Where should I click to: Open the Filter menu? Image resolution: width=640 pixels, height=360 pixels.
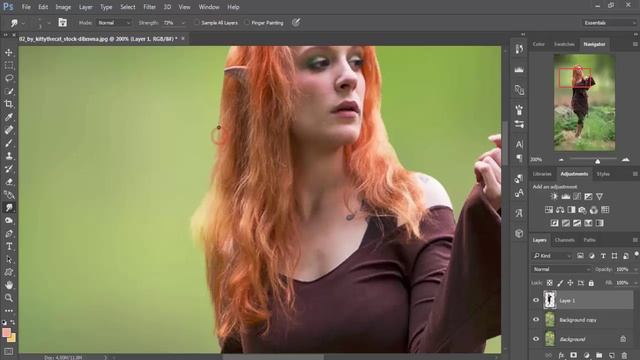pos(149,7)
